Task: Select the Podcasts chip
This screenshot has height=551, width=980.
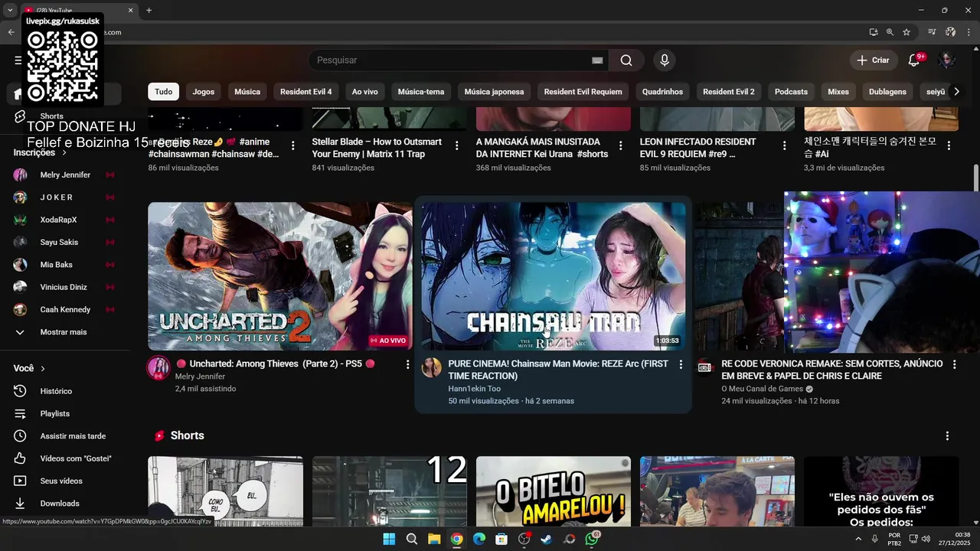Action: (791, 92)
